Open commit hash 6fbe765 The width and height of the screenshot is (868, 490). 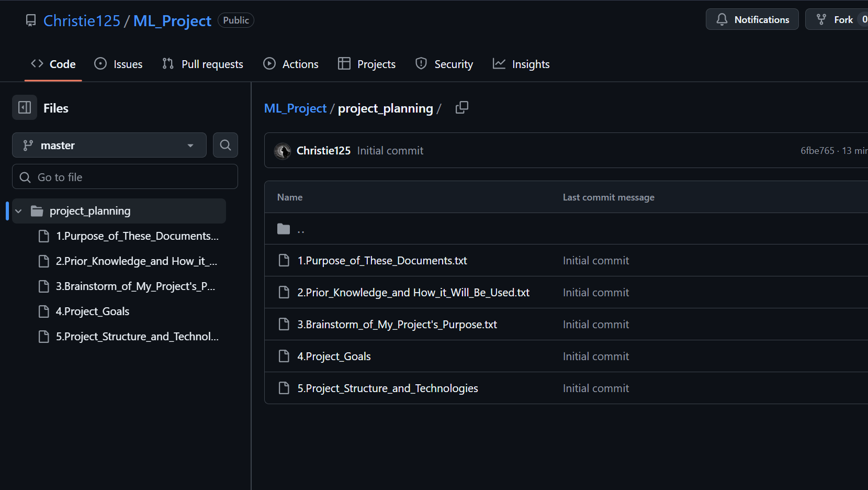coord(817,151)
